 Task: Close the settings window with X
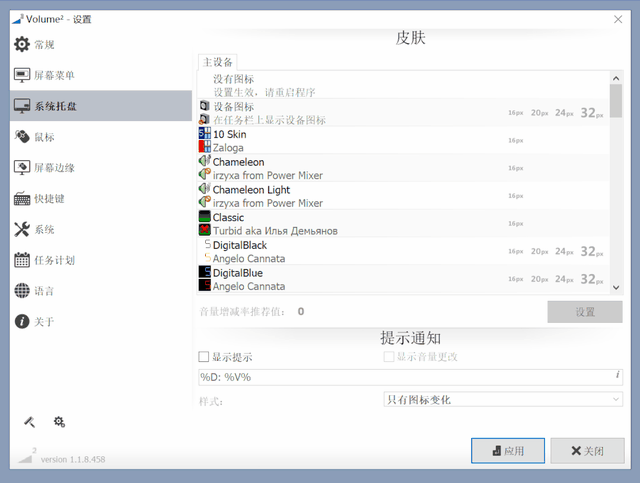tap(618, 19)
